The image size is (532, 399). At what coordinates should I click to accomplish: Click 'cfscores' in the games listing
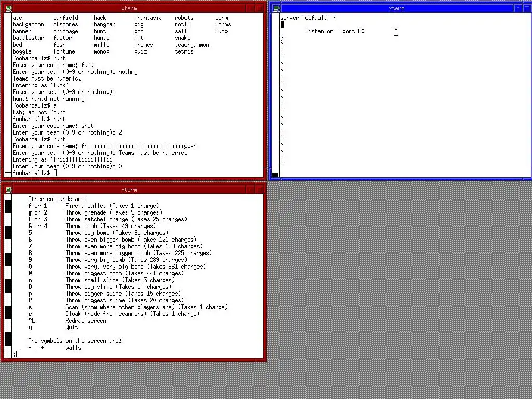[x=65, y=24]
